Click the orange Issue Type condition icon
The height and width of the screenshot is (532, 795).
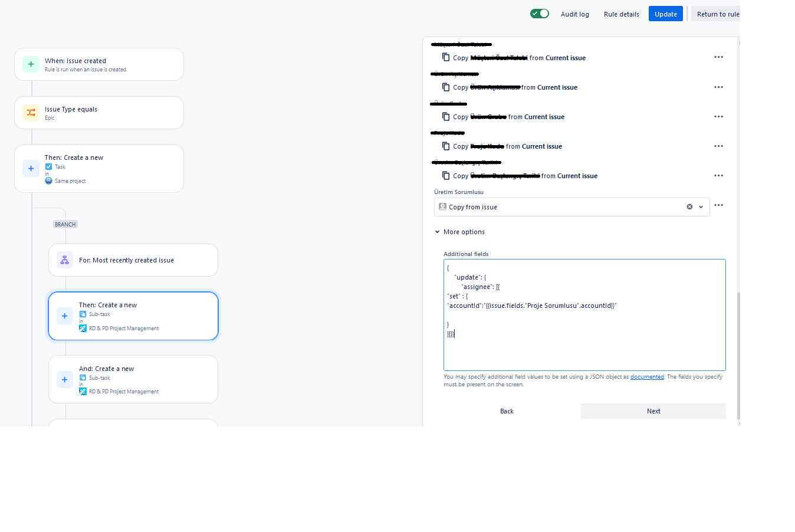31,113
